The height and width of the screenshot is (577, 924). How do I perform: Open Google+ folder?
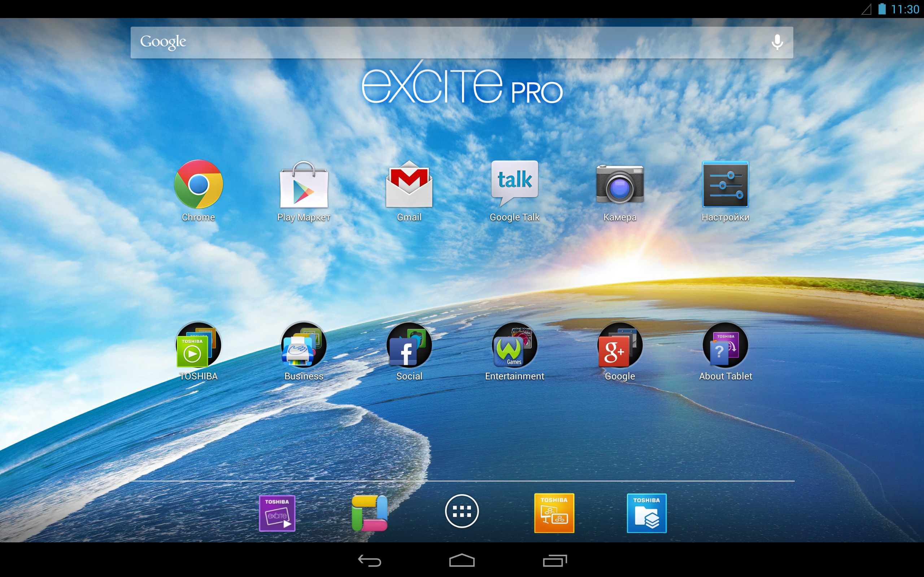coord(619,352)
